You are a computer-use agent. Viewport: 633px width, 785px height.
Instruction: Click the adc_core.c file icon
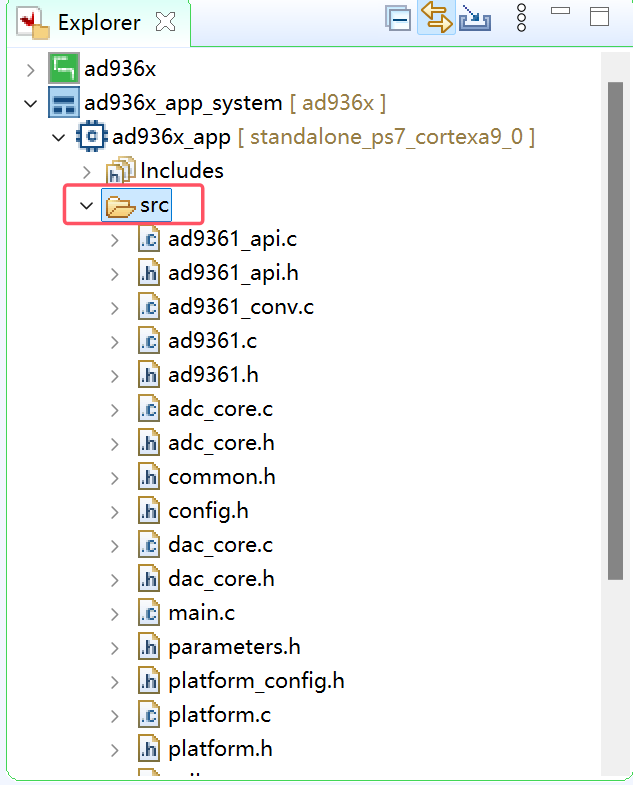coord(149,410)
